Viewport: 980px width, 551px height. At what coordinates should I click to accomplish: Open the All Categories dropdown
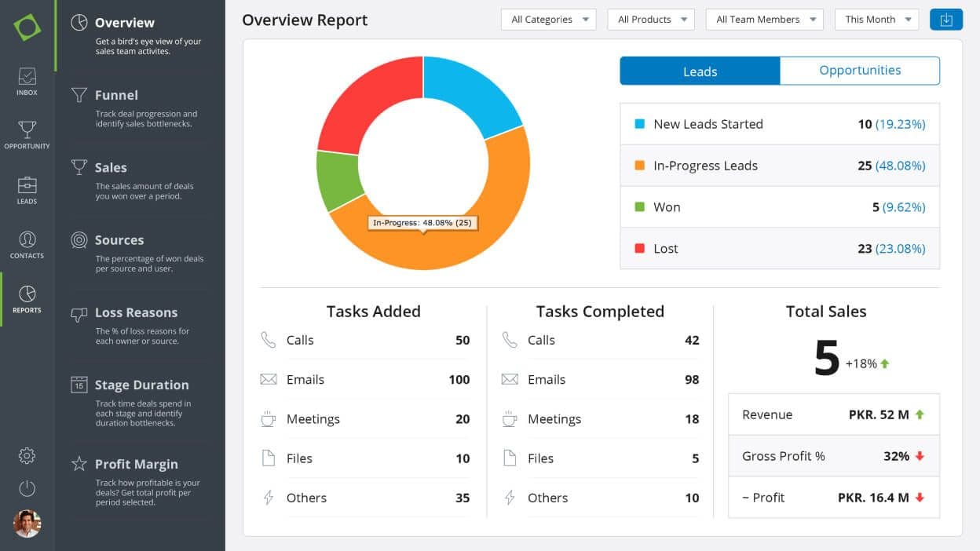click(548, 20)
